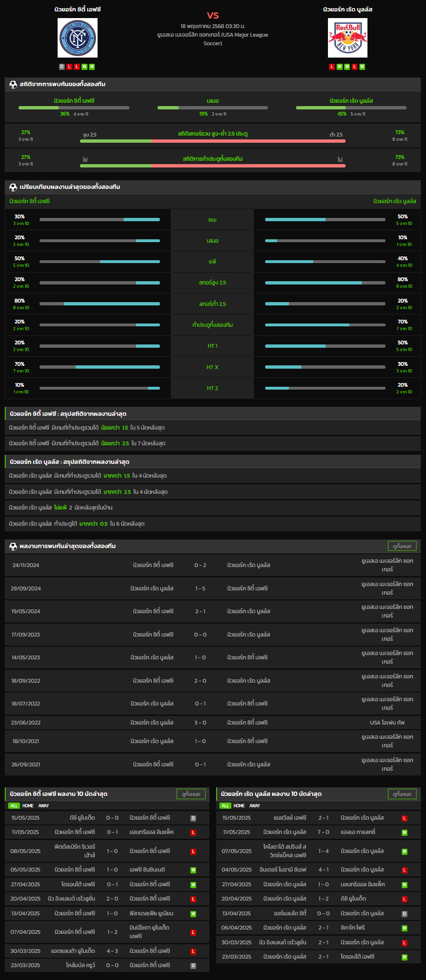426x980 pixels.
Task: Click the New York Red Bulls team logo
Action: pyautogui.click(x=348, y=38)
